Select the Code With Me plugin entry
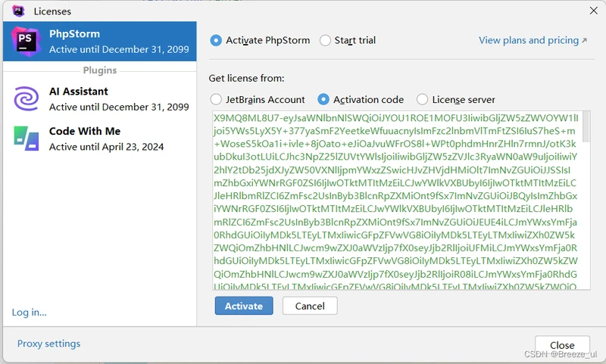This screenshot has height=364, width=606. [100, 138]
